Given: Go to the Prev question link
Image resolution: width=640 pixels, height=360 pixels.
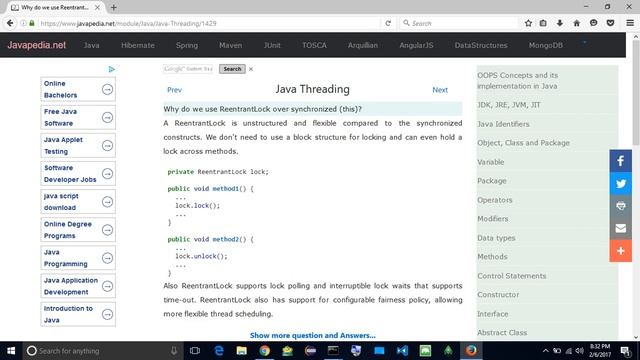Looking at the screenshot, I should coord(174,90).
